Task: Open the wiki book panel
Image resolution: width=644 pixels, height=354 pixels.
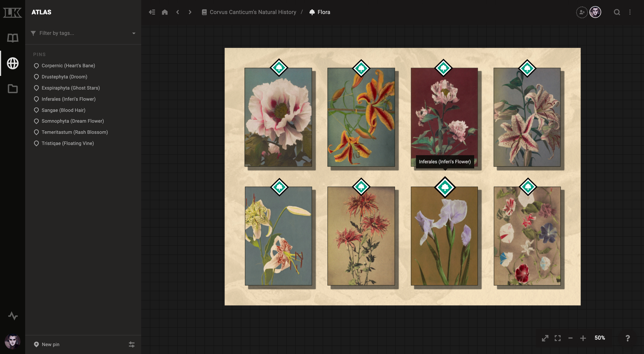Action: tap(12, 38)
